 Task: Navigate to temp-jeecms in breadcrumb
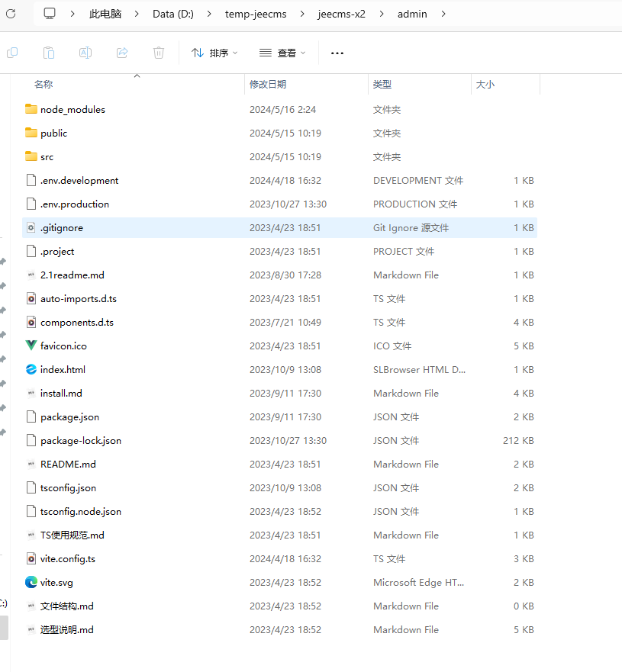click(256, 14)
